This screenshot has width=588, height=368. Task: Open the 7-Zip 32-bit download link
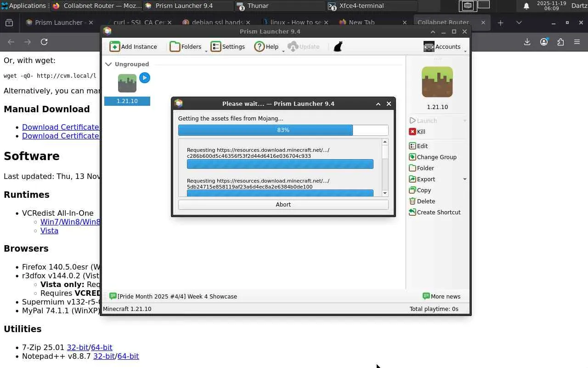point(78,347)
